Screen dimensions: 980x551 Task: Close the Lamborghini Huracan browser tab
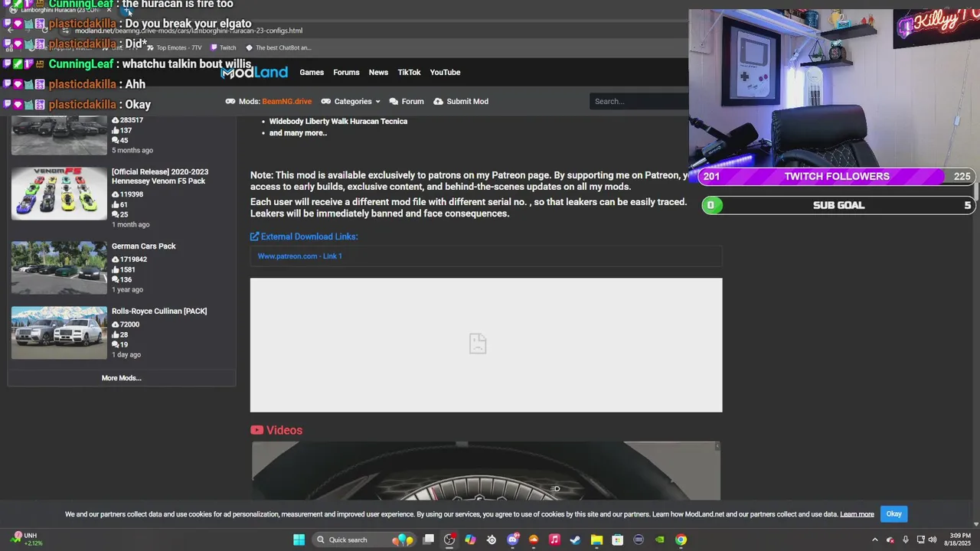[109, 10]
